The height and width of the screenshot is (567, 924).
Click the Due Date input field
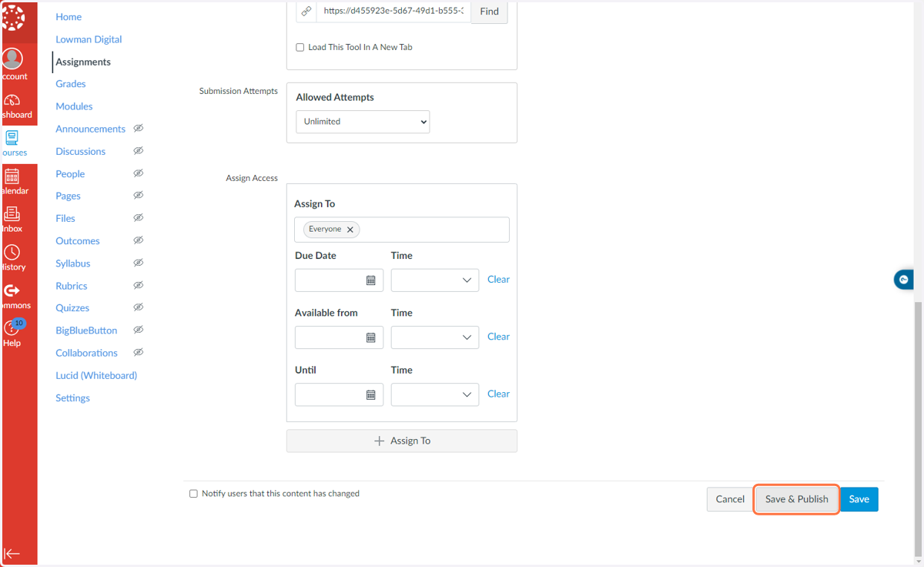coord(339,280)
